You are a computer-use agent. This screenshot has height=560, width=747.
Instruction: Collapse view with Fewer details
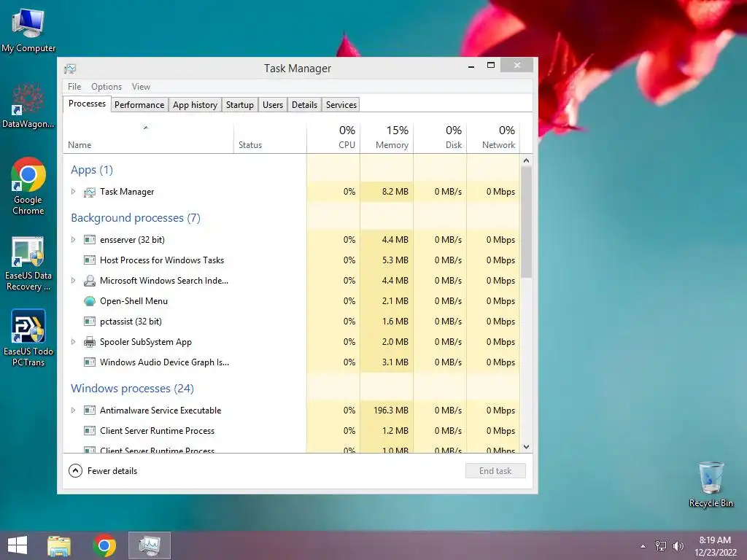(x=103, y=471)
